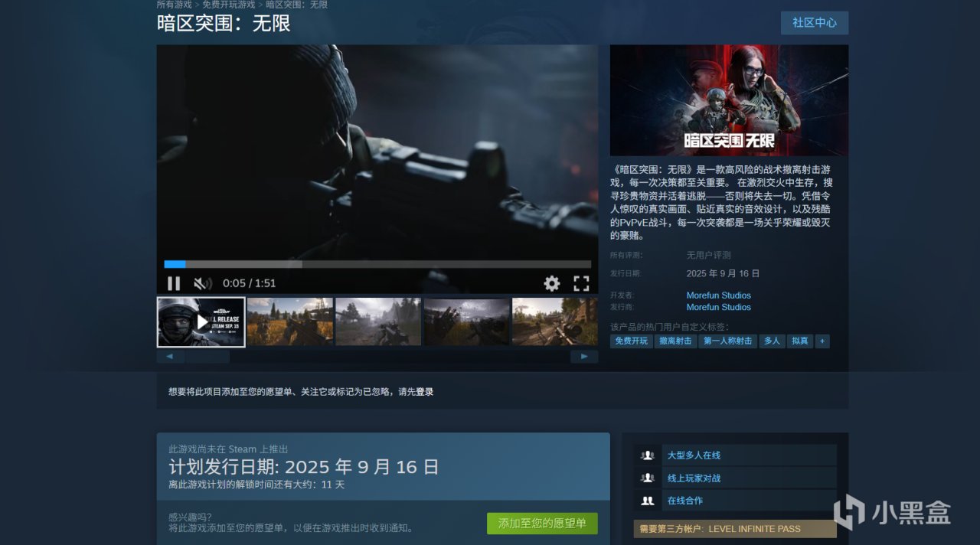Click 免费开玩游戏 breadcrumb link
Screen dimensions: 980x545
coord(229,5)
